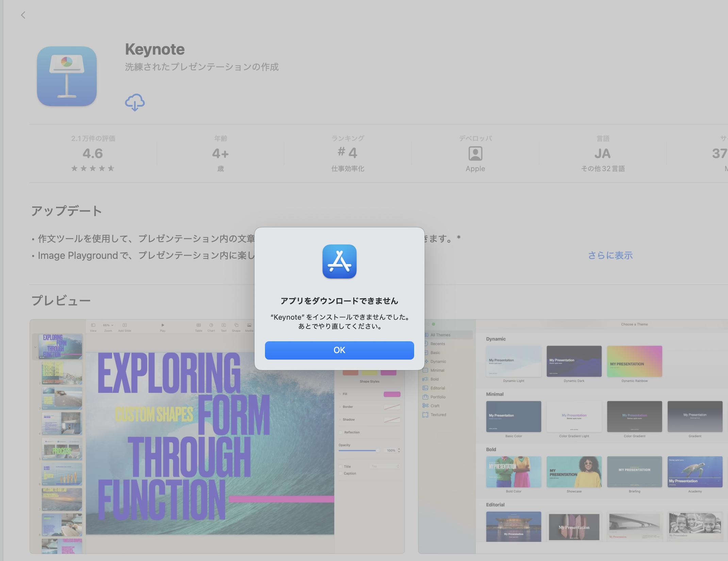Viewport: 728px width, 561px height.
Task: Click the Shadow style swatch in preview
Action: pos(392,420)
